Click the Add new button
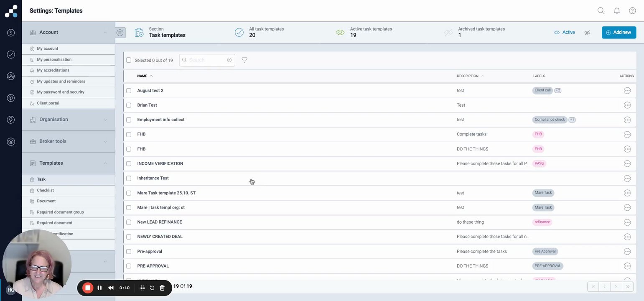Viewport: 644px width, 301px height. point(619,33)
